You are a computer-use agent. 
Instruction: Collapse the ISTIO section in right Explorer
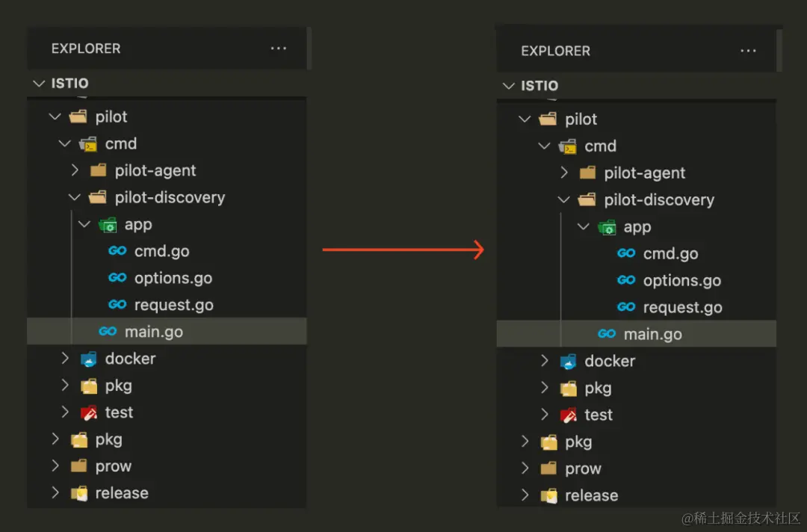click(x=509, y=86)
